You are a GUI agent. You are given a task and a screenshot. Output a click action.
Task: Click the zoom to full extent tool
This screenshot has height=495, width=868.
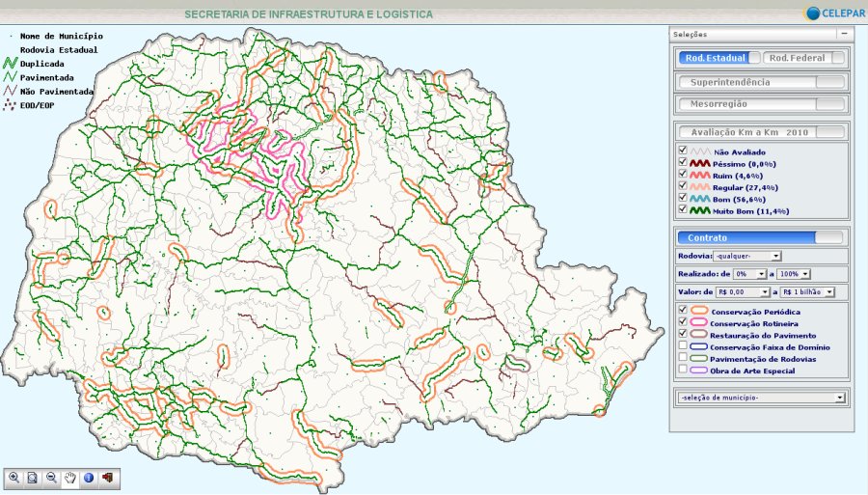point(32,477)
